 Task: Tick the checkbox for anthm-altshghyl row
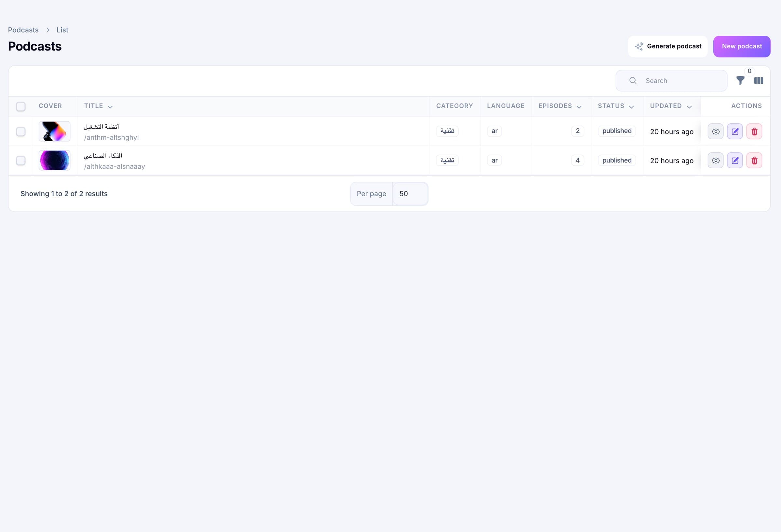21,131
